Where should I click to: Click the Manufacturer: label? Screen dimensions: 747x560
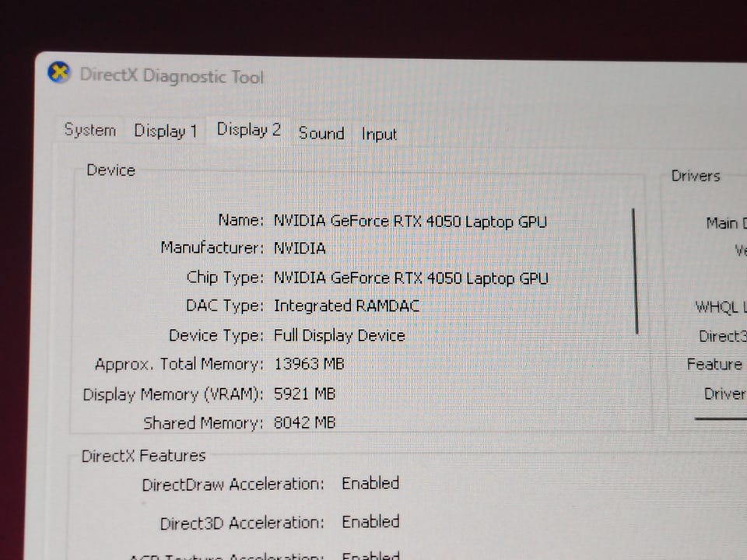coord(212,247)
